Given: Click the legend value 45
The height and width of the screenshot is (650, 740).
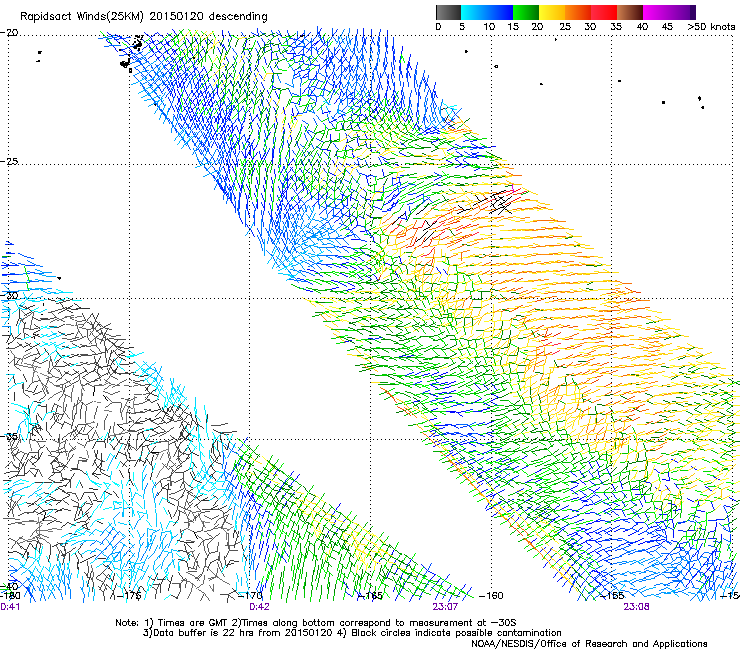Looking at the screenshot, I should pyautogui.click(x=667, y=27).
